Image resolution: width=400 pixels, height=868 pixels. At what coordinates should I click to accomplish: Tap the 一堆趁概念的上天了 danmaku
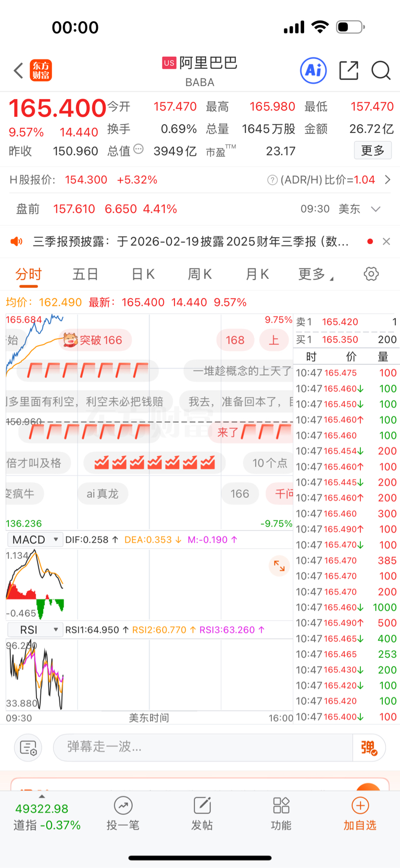(x=239, y=371)
